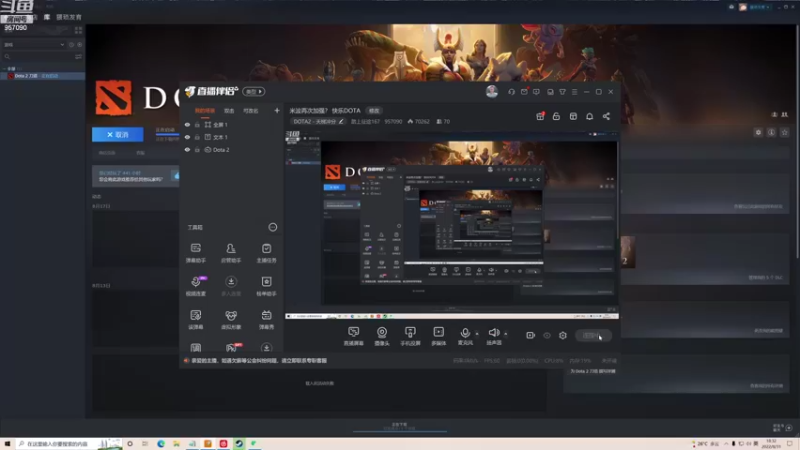
Task: Select the Dota 2 source row
Action: pos(231,150)
